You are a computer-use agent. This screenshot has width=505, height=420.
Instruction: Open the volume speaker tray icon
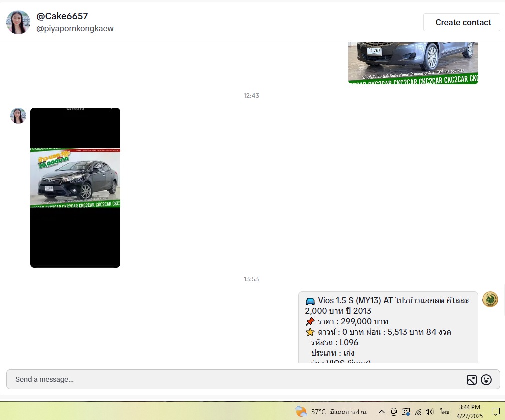click(x=429, y=412)
